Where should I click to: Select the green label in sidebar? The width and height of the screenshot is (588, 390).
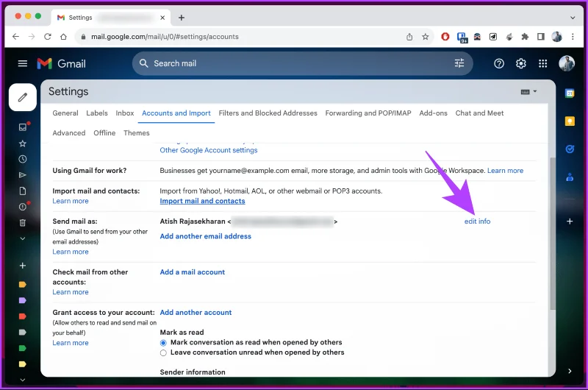pyautogui.click(x=23, y=348)
